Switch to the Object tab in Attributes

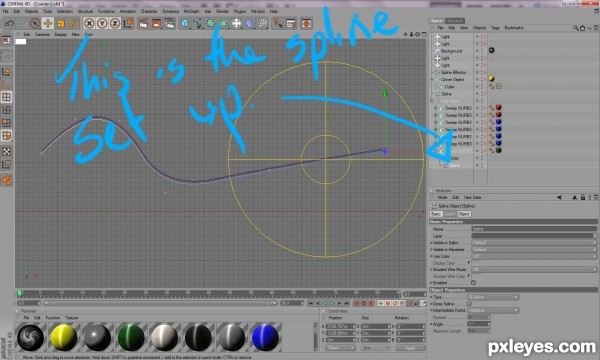coord(464,214)
